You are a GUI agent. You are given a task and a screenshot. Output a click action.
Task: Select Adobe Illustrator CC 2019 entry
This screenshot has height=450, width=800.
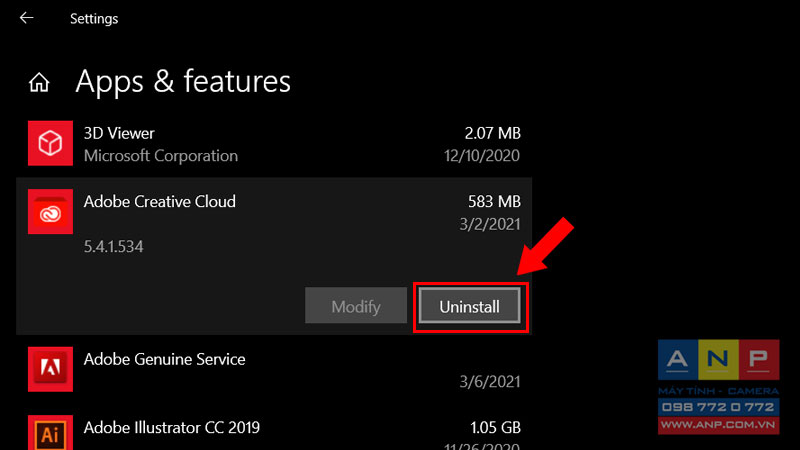tap(274, 432)
